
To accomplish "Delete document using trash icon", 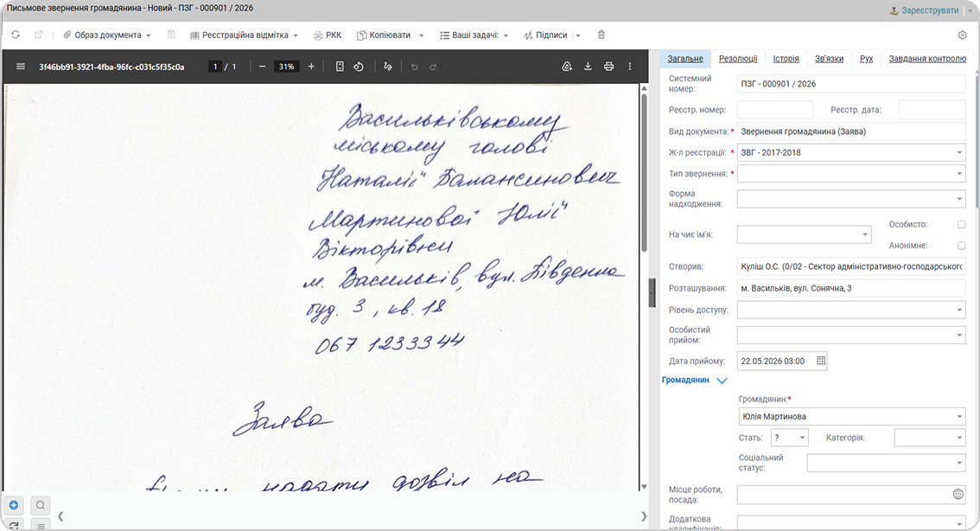I will coord(601,35).
